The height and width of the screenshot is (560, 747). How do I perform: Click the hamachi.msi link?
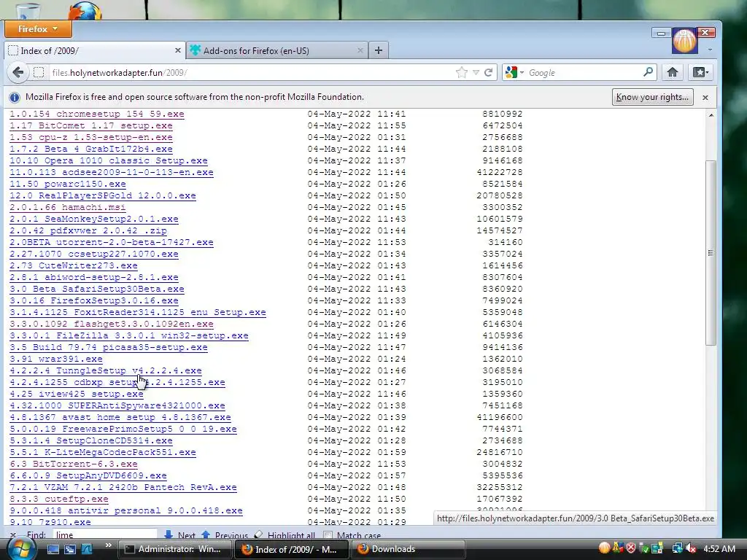pos(68,207)
